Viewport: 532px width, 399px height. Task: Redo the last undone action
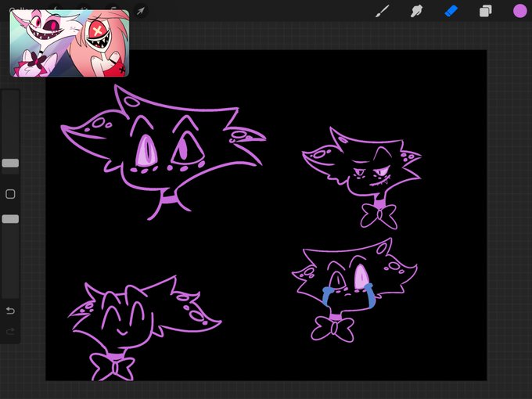(x=10, y=331)
